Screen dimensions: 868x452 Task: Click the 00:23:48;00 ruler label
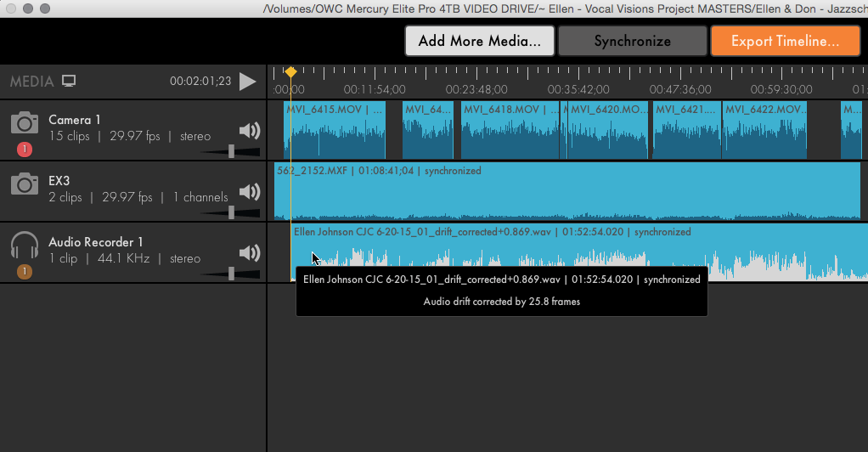click(x=476, y=90)
